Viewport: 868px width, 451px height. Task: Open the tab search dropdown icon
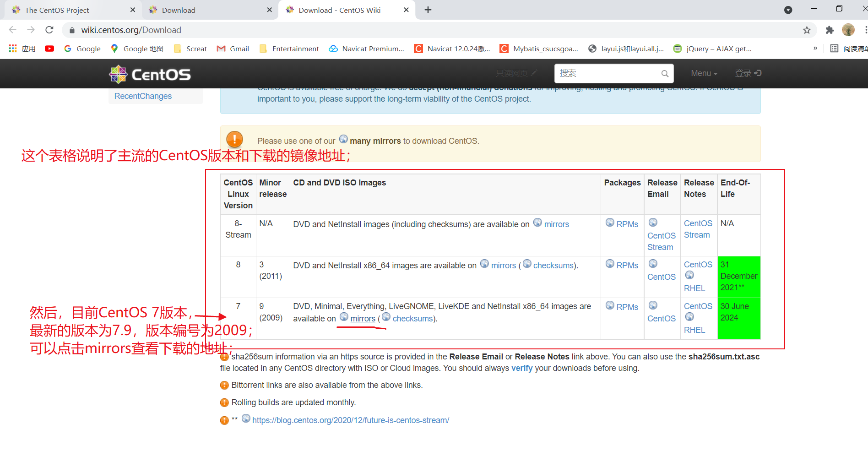[x=788, y=10]
